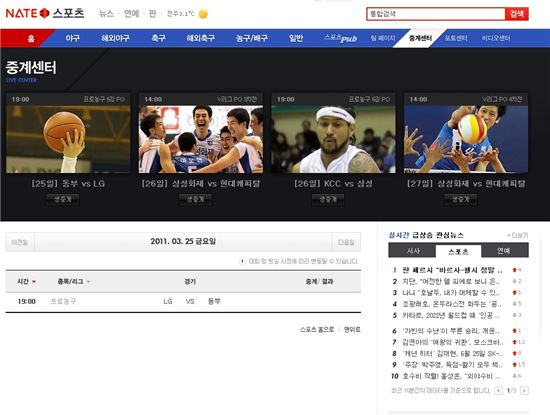Click 생중계 button under 26일 삼성화재 vs 현대캐피탈

195,199
